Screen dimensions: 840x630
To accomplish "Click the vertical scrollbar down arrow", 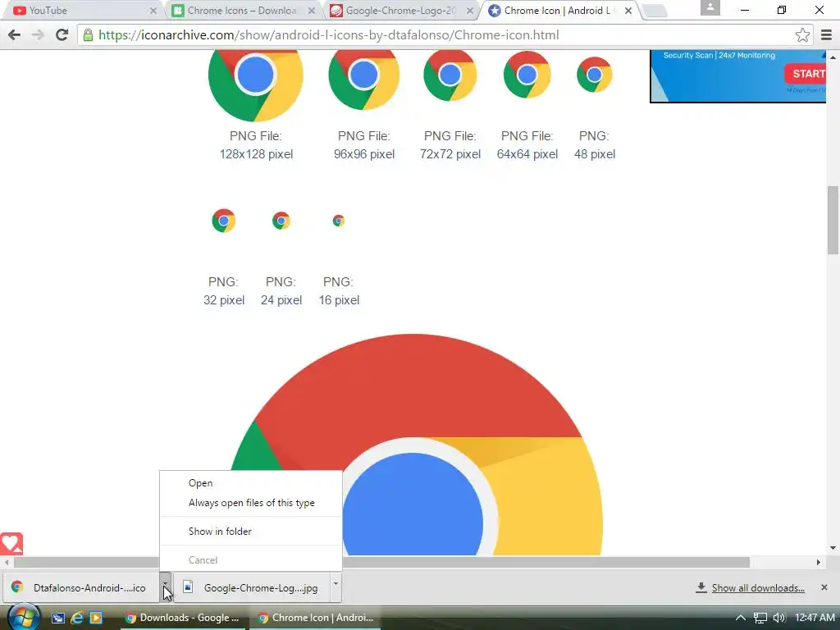I will click(833, 547).
